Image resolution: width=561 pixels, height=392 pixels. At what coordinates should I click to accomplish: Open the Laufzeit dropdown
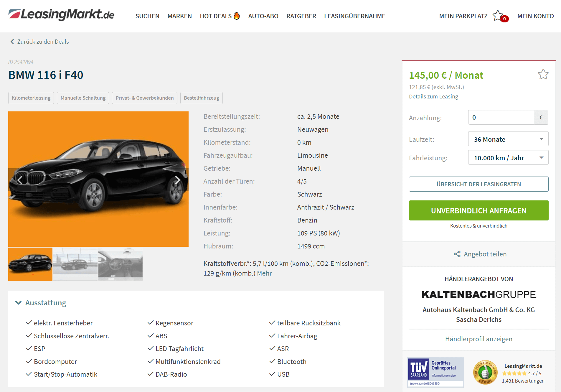(x=508, y=139)
